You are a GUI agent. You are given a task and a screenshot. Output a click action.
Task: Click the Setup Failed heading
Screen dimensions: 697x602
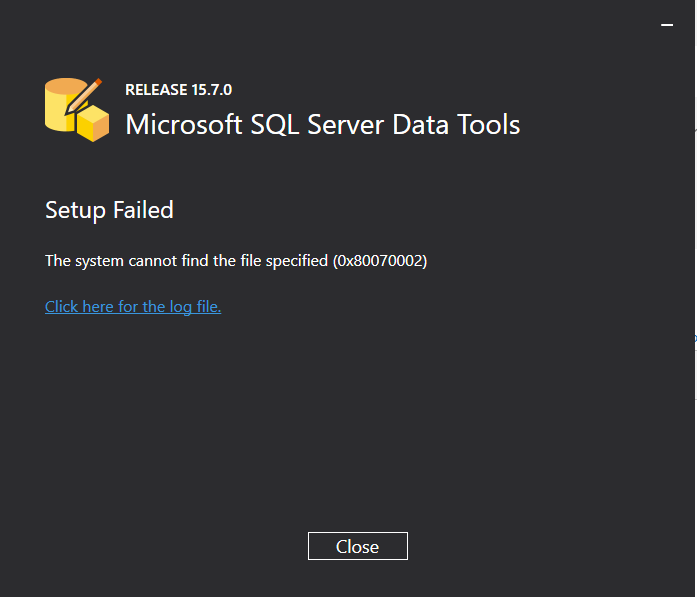pyautogui.click(x=109, y=210)
